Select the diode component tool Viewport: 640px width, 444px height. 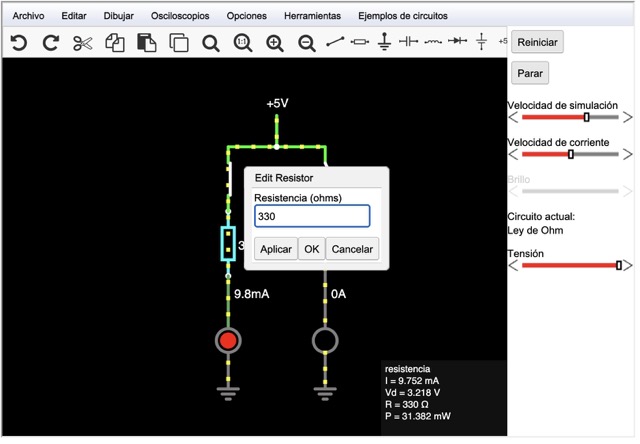point(458,41)
